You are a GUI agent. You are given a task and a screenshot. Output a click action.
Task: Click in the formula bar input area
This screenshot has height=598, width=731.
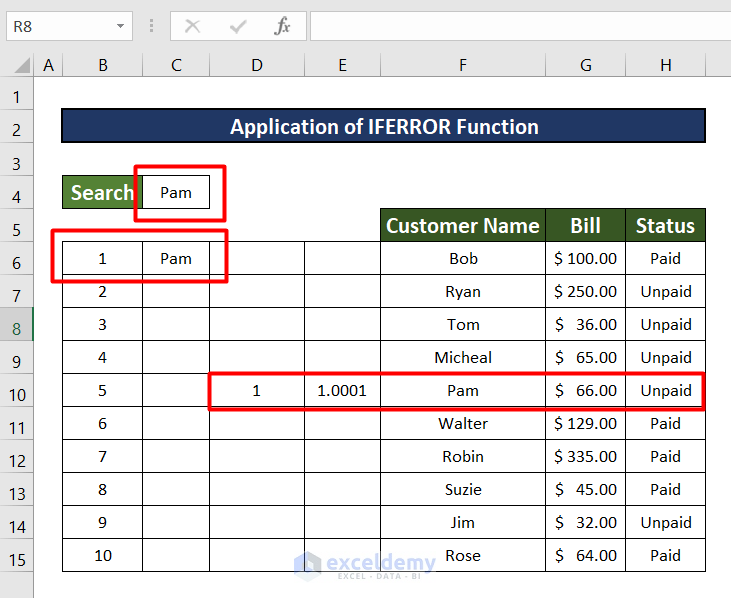518,26
